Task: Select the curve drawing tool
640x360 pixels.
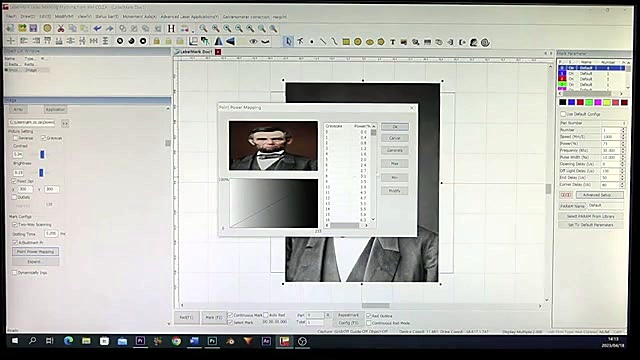Action: point(334,42)
